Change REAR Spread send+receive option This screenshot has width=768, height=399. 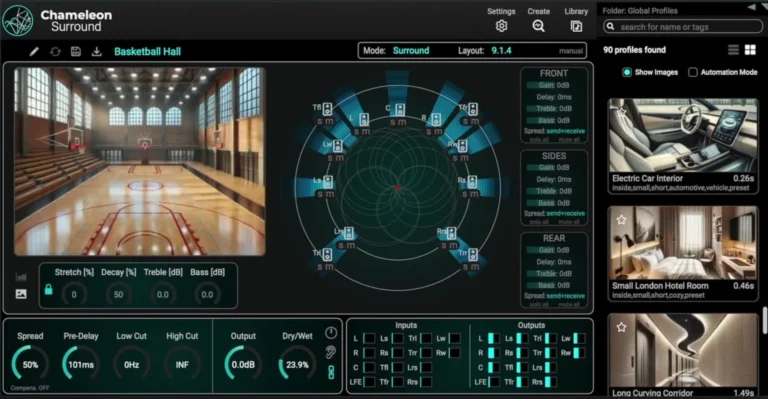click(565, 296)
